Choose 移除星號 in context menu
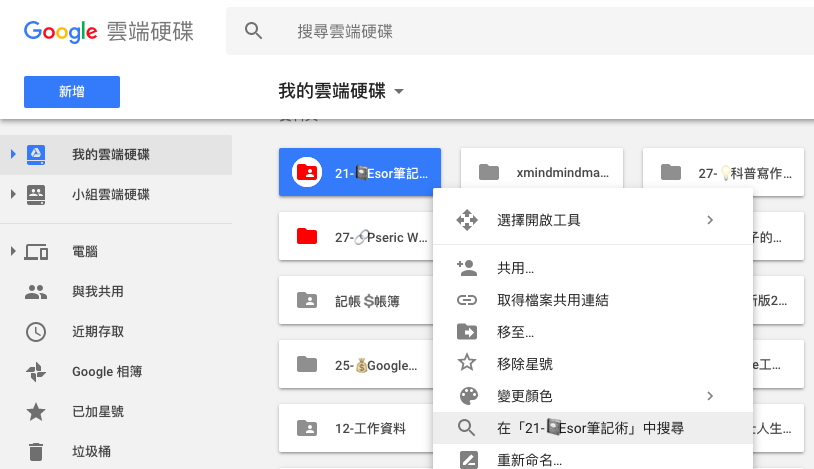814x469 pixels. click(x=593, y=364)
